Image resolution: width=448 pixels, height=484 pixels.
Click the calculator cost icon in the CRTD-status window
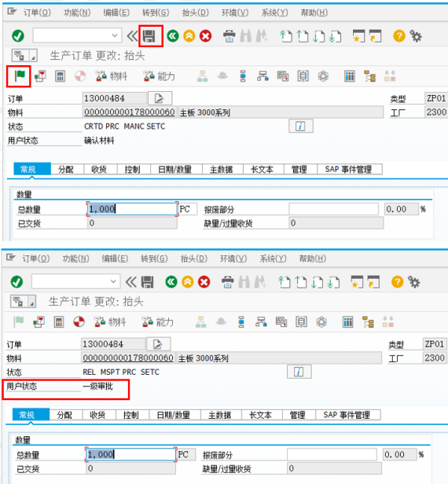pyautogui.click(x=60, y=76)
